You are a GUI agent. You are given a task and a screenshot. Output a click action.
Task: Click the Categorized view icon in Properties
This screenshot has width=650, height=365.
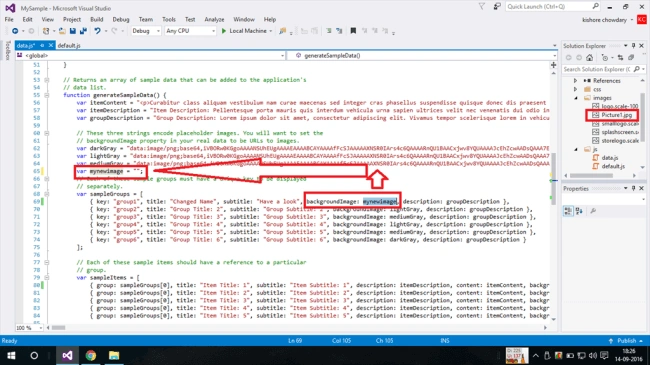[568, 211]
